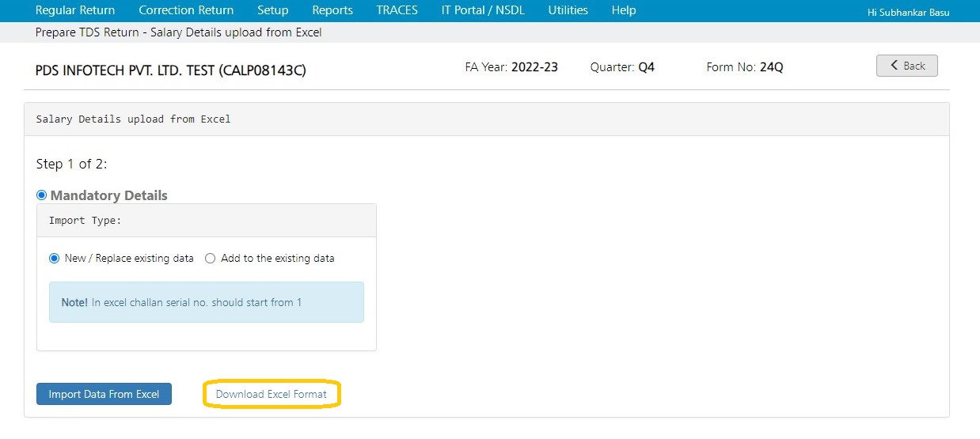Image resolution: width=980 pixels, height=439 pixels.
Task: Open the Utilities menu
Action: (568, 10)
